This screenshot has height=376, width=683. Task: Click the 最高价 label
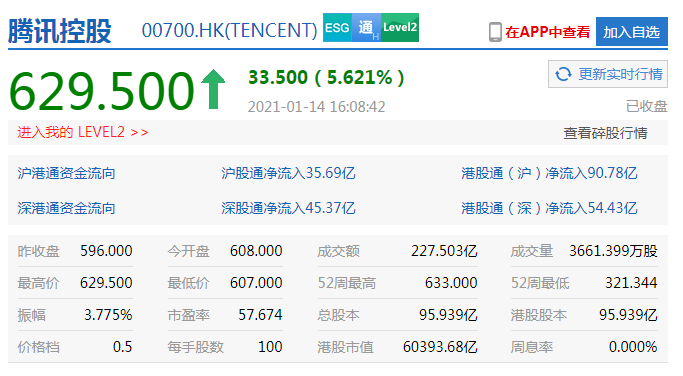pyautogui.click(x=38, y=283)
